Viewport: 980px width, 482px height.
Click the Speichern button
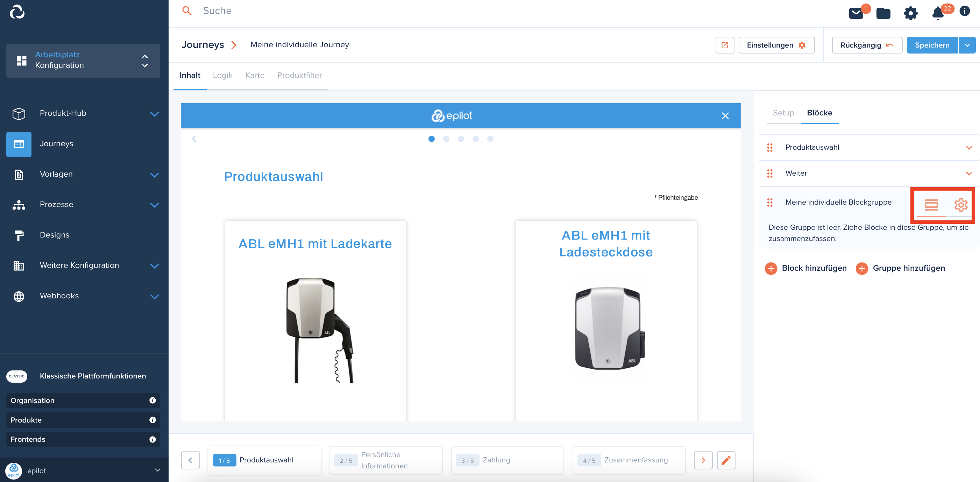click(x=932, y=45)
